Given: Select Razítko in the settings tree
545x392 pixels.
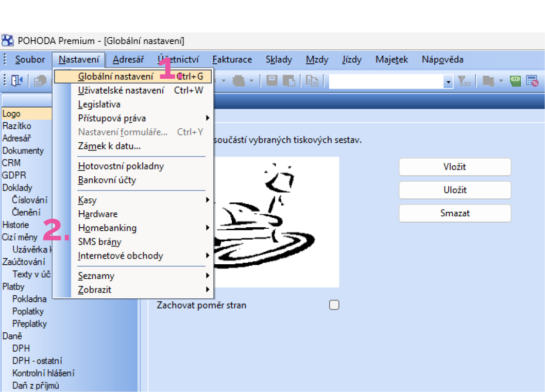Looking at the screenshot, I should click(x=16, y=126).
